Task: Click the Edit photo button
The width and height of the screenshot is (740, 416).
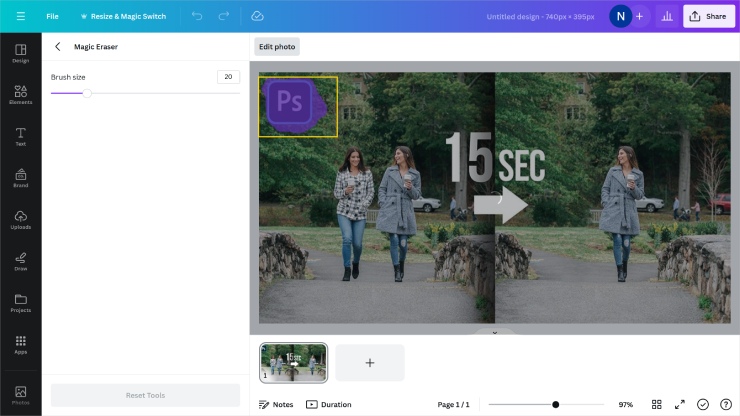Action: coord(277,47)
